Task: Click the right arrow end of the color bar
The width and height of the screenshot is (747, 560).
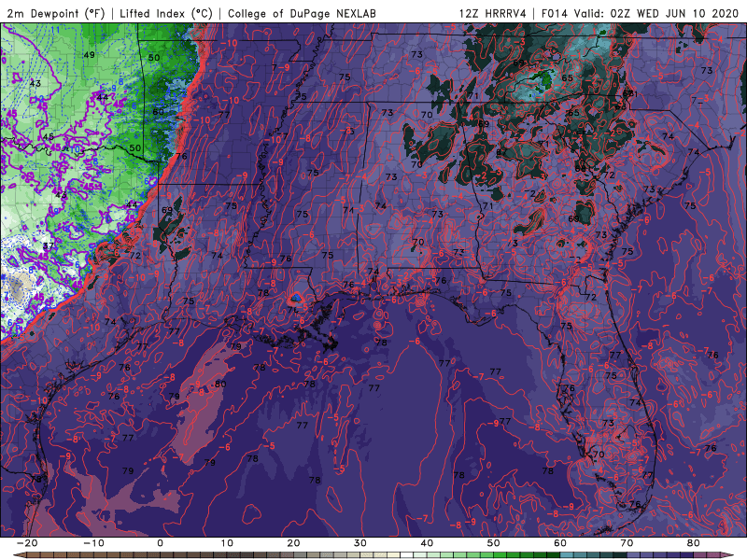Action: (728, 555)
